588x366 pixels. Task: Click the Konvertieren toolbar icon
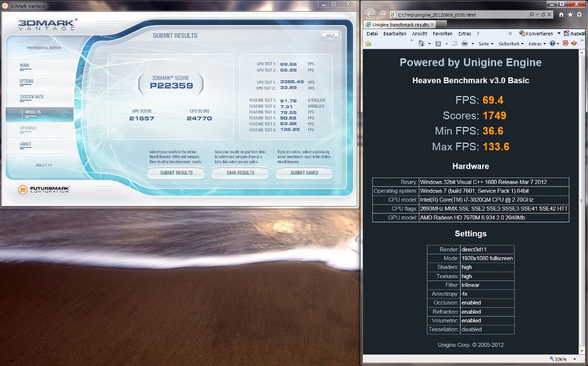click(522, 33)
